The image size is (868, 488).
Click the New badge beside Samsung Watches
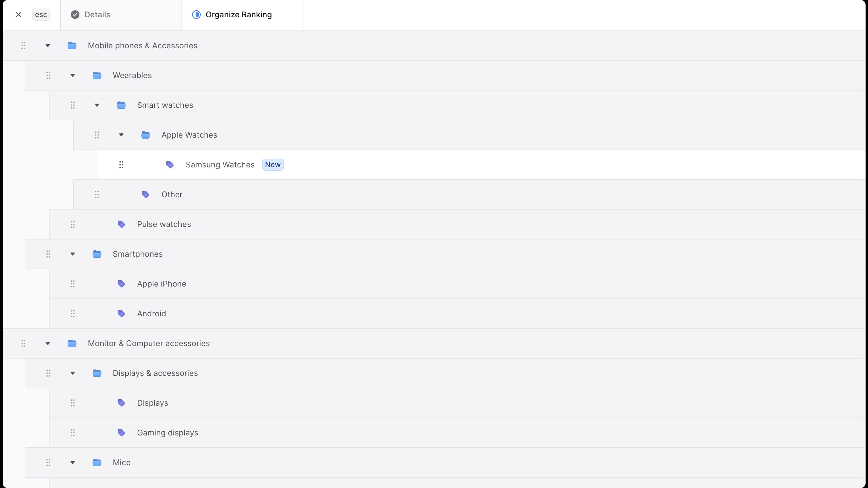[273, 165]
